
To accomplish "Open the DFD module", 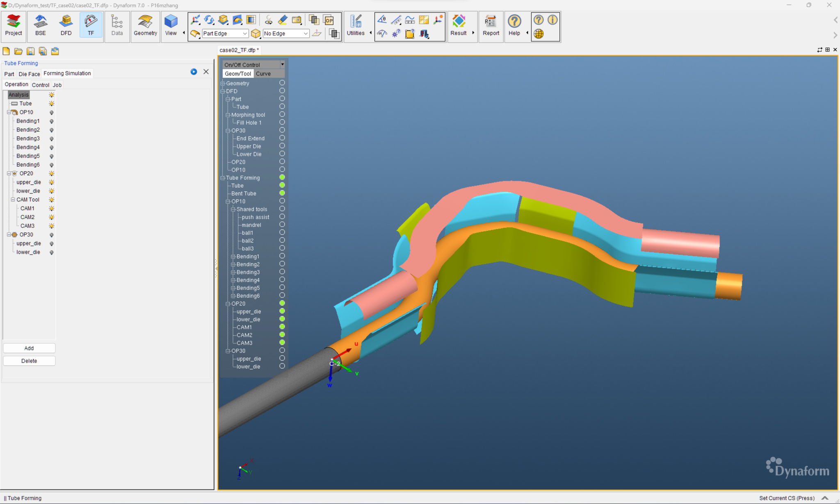I will 66,25.
